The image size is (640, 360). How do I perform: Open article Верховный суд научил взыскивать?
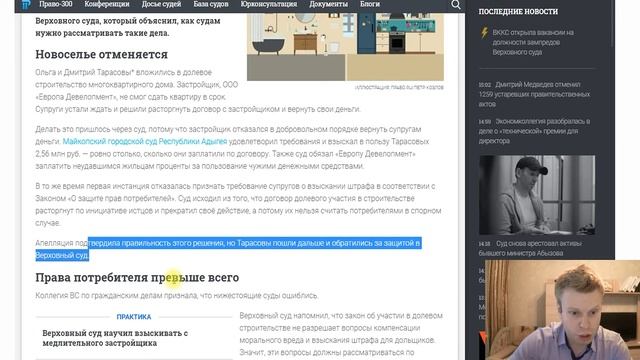115,338
